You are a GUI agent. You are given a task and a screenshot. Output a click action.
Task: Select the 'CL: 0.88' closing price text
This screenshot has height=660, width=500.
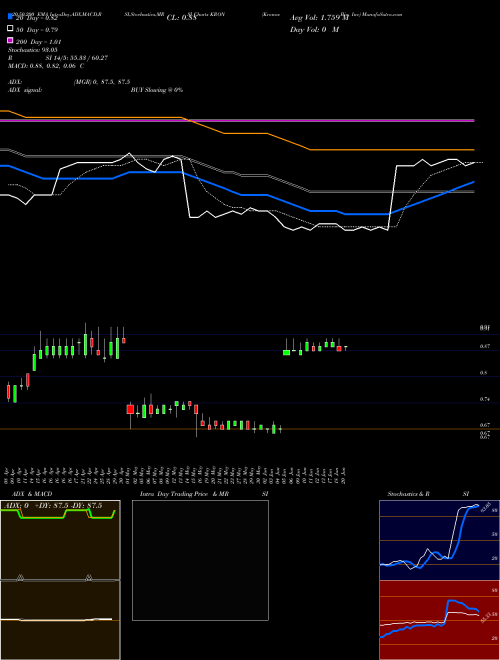coord(181,18)
